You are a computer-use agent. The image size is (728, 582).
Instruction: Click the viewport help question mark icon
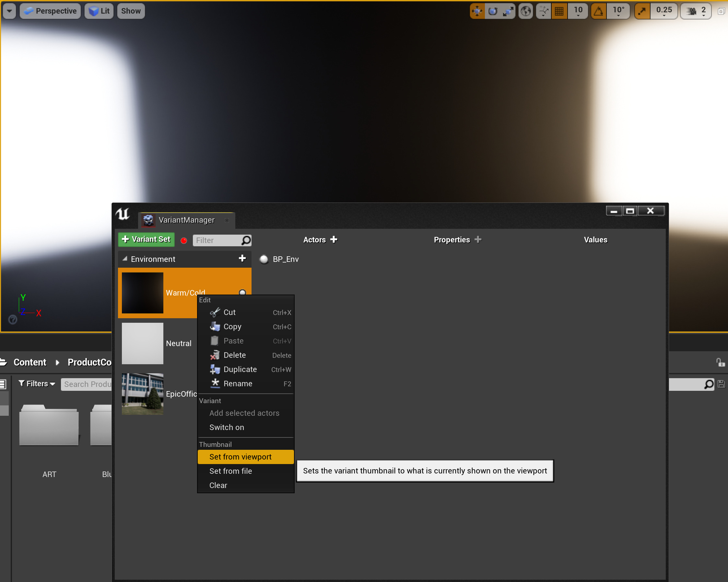(12, 320)
